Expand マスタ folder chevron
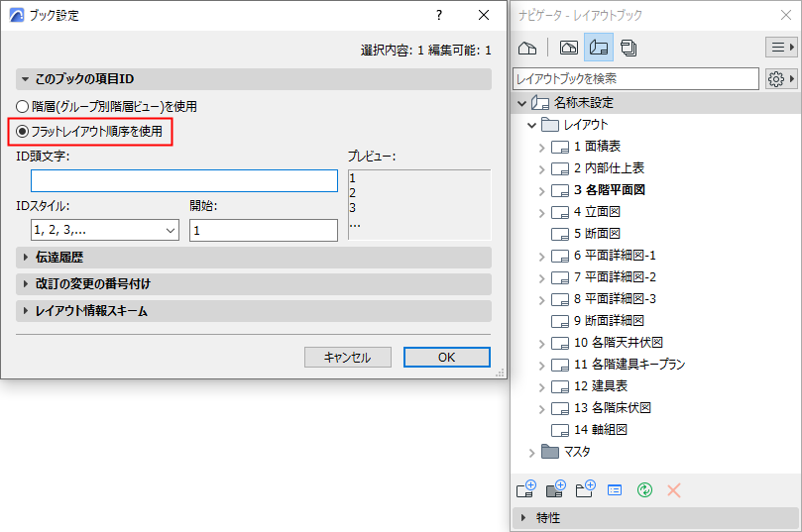The width and height of the screenshot is (802, 532). point(532,453)
